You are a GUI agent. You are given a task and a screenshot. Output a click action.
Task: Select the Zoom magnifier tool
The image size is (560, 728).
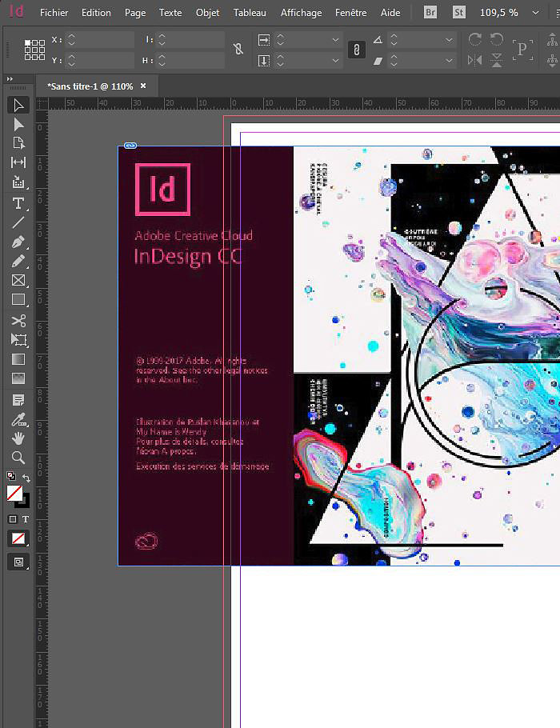coord(18,458)
